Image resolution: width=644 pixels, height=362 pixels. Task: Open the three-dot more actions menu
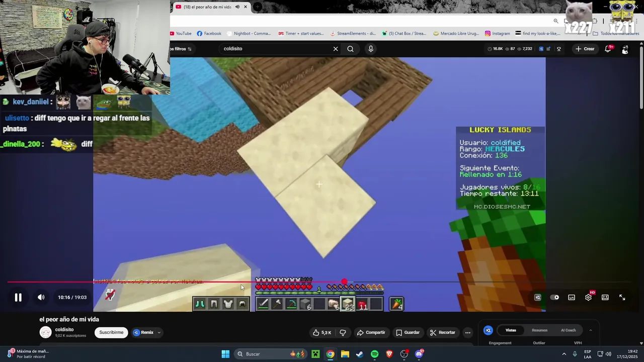pyautogui.click(x=468, y=332)
